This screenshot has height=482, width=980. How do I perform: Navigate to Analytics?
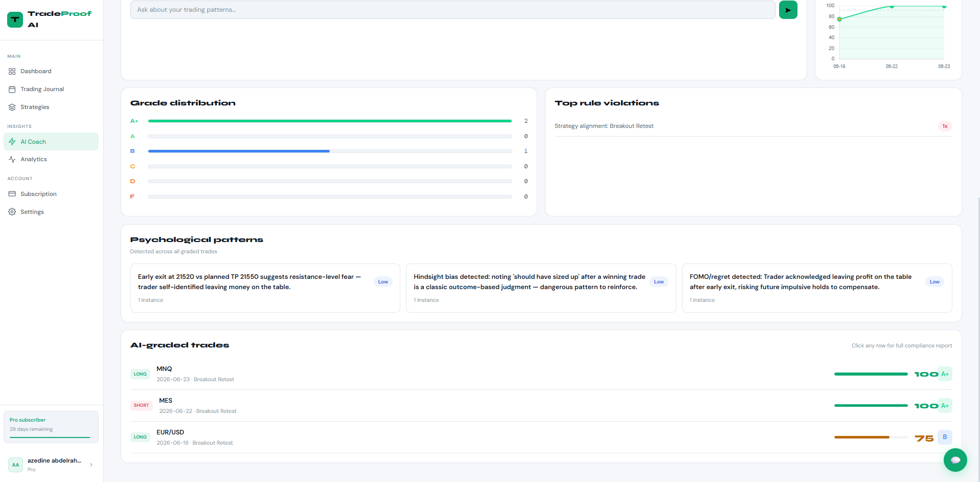click(x=51, y=160)
